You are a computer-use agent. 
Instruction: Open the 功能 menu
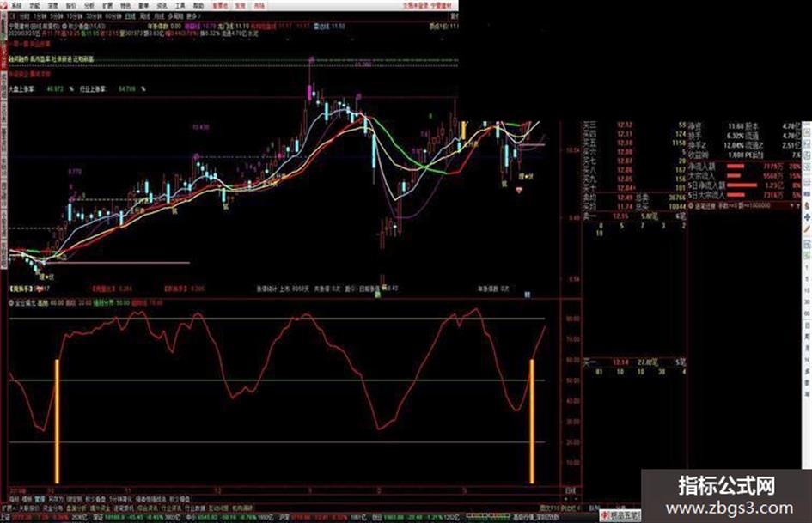click(34, 6)
